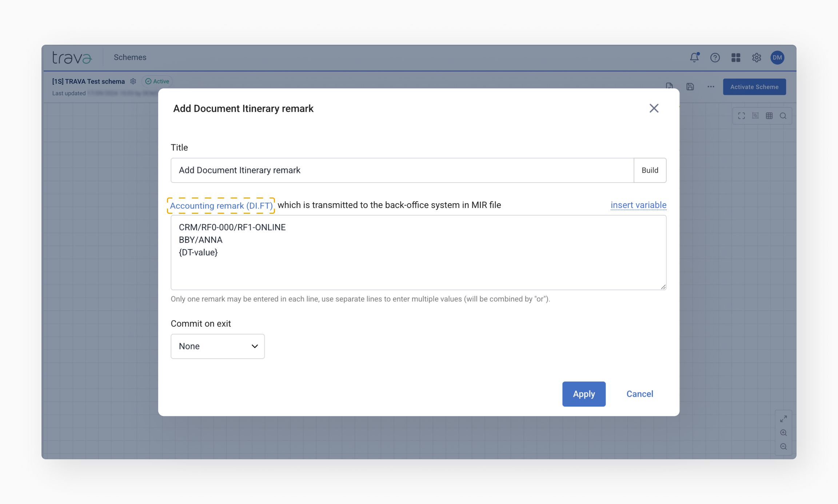The height and width of the screenshot is (504, 838).
Task: Click the Build button beside Title
Action: (650, 170)
